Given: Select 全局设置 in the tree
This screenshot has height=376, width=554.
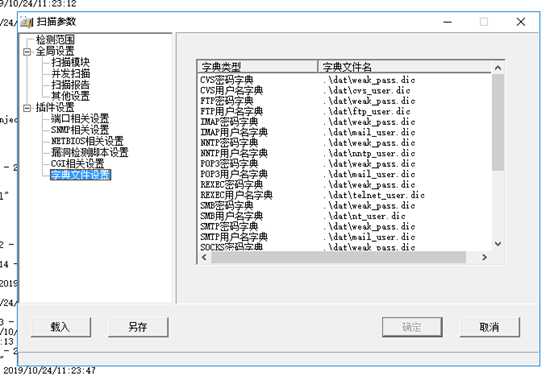Looking at the screenshot, I should point(55,51).
